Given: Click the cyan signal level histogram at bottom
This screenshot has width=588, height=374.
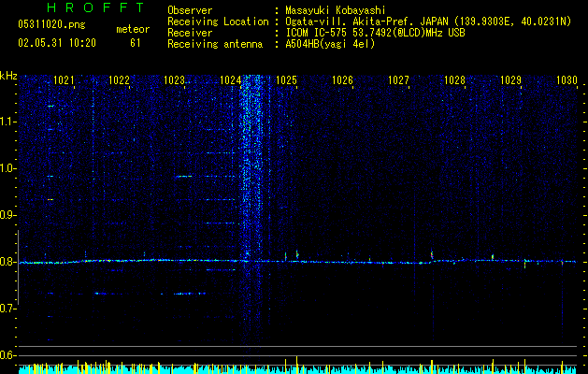Looking at the screenshot, I should pos(297,369).
